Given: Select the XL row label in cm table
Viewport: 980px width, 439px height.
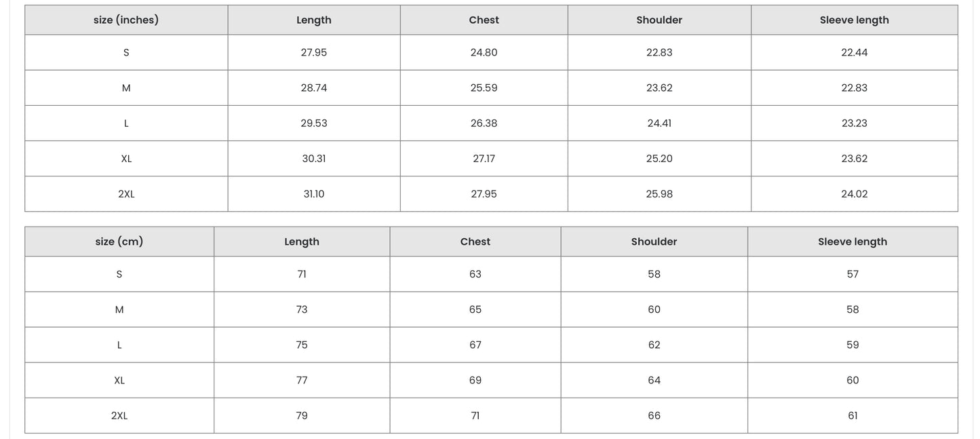Looking at the screenshot, I should (x=119, y=380).
